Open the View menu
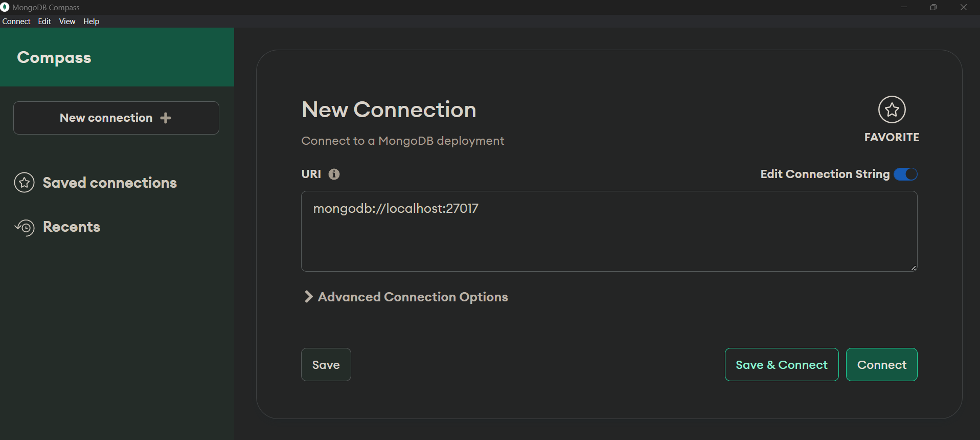980x440 pixels. [x=67, y=21]
